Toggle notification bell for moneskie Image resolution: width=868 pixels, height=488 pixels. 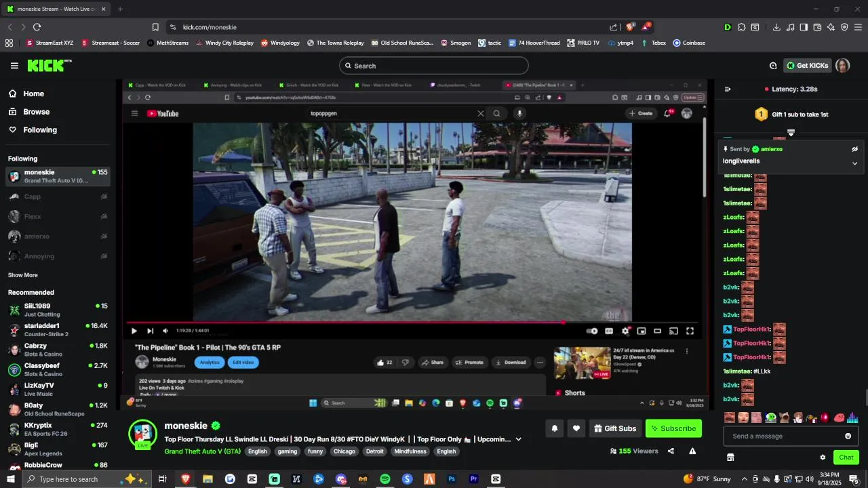[x=555, y=428]
